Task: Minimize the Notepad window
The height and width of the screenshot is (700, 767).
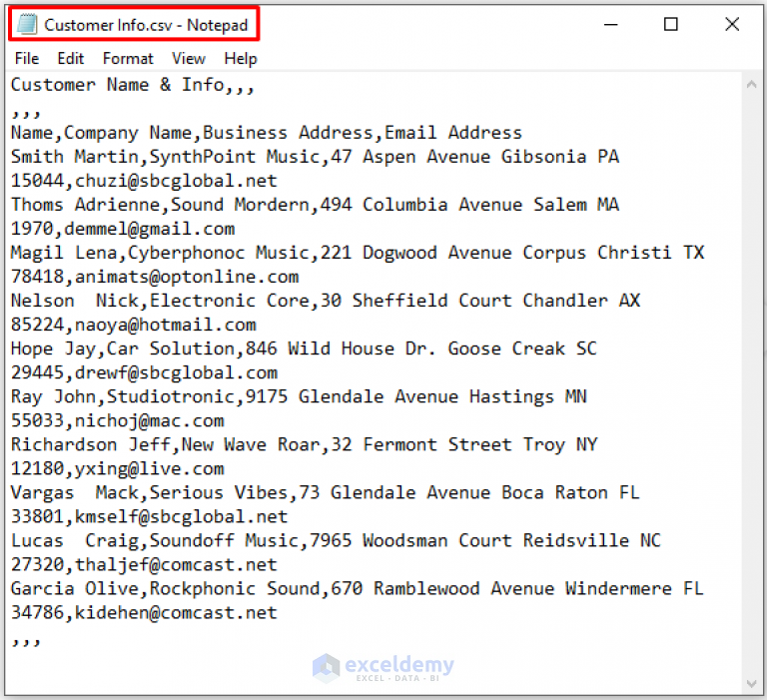Action: pos(610,24)
